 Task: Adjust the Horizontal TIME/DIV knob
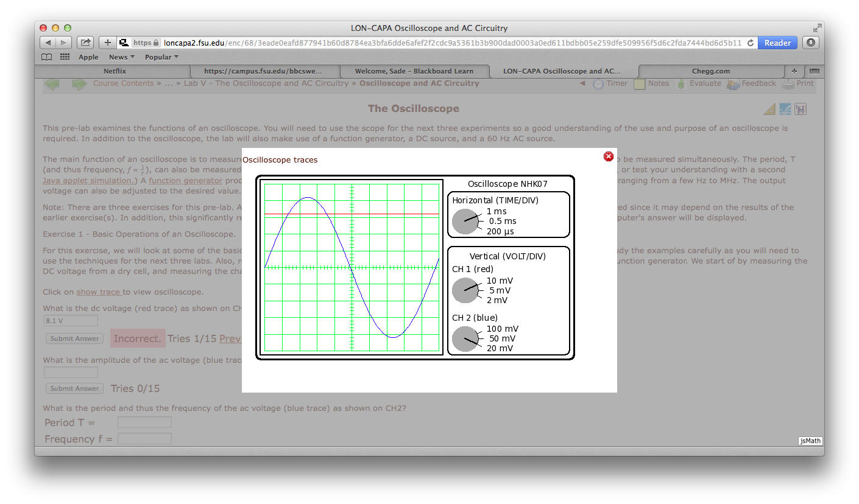coord(465,222)
